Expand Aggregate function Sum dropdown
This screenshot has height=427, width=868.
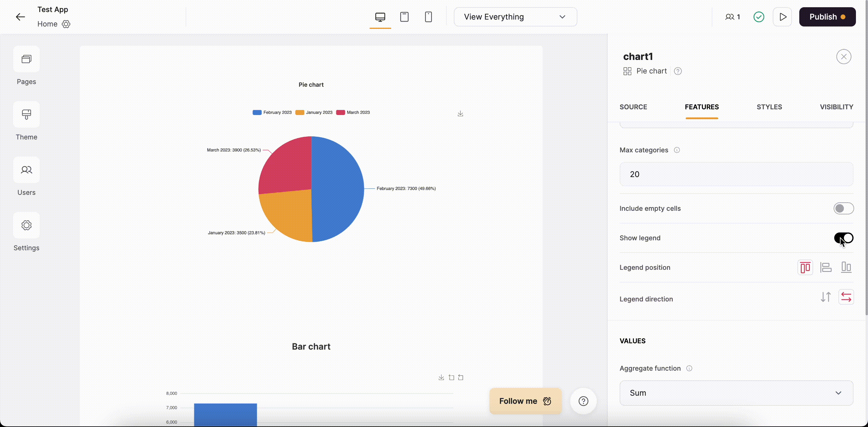click(x=736, y=393)
